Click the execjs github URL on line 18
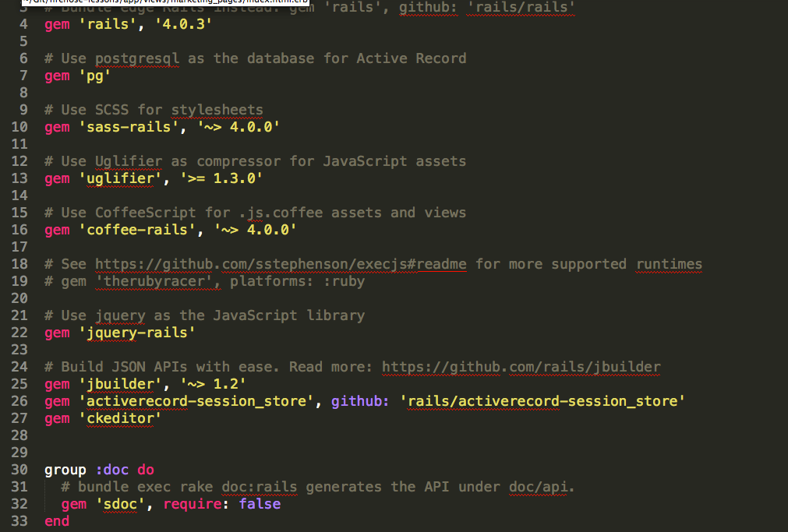 pos(281,264)
